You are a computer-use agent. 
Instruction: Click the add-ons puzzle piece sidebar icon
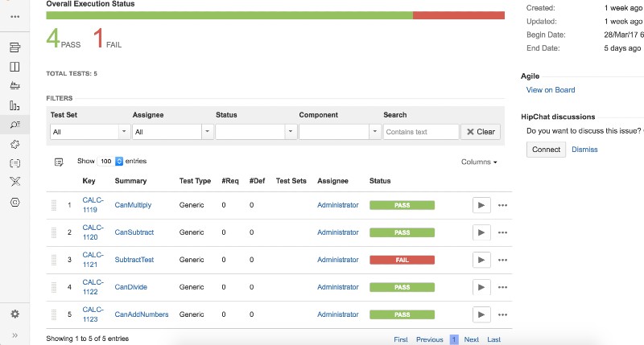coord(14,144)
